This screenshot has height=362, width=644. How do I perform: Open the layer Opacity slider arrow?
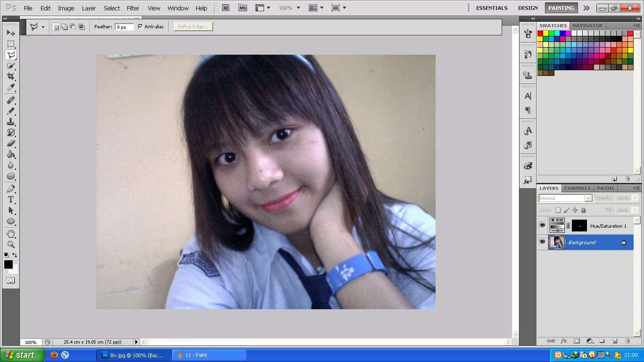pos(636,198)
